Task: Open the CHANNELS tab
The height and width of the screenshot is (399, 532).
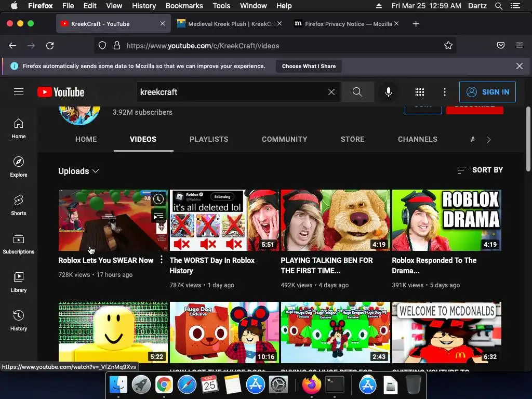Action: pos(418,139)
